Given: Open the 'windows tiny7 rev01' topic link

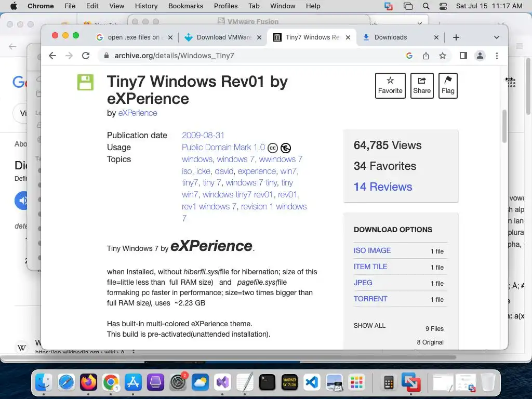Looking at the screenshot, I should tap(238, 195).
